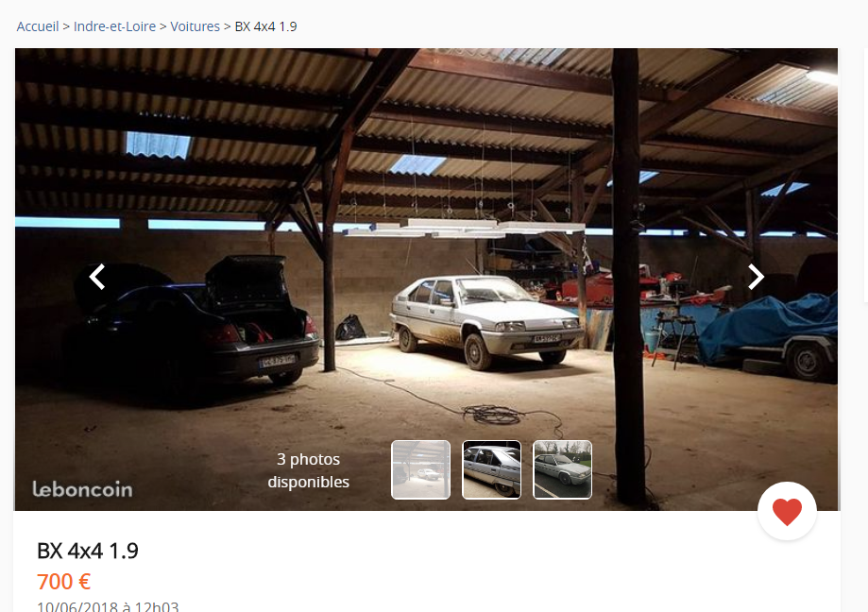Click the dark sedan with open trunk
Image resolution: width=868 pixels, height=612 pixels.
[194, 321]
